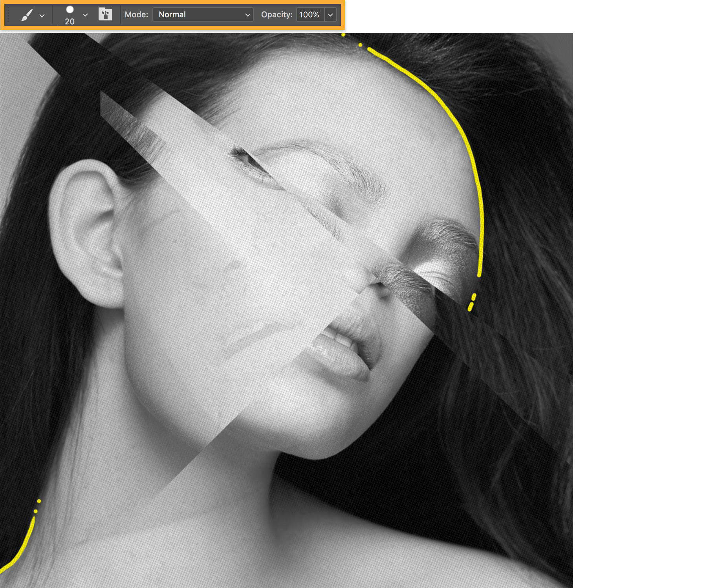The height and width of the screenshot is (588, 707).
Task: Click the Opacity label text
Action: click(277, 15)
